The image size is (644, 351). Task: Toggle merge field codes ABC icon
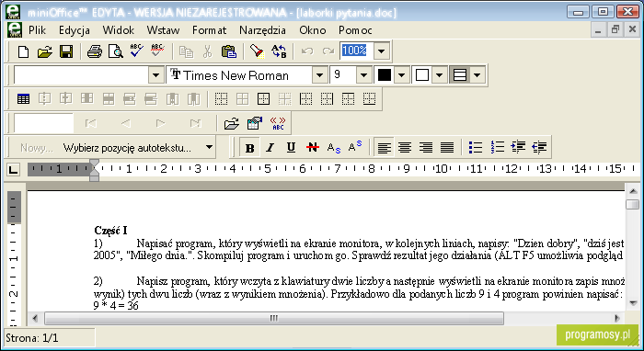pos(278,123)
